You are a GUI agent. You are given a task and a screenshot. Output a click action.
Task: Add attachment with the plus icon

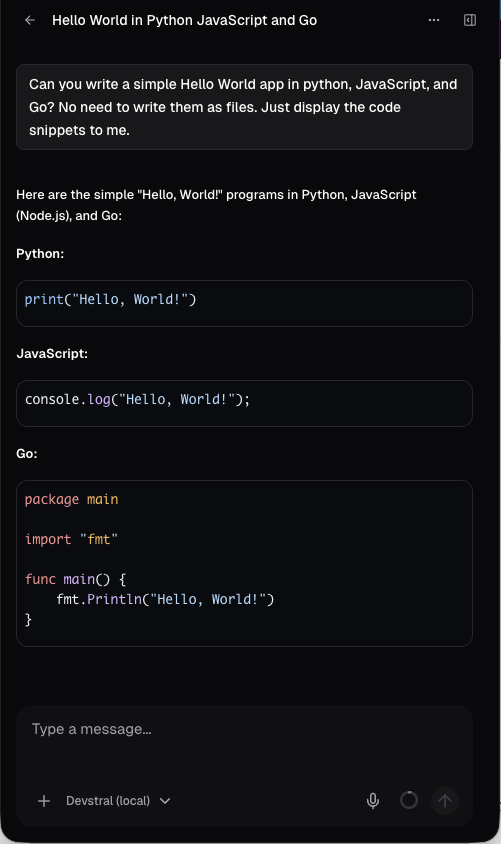44,801
